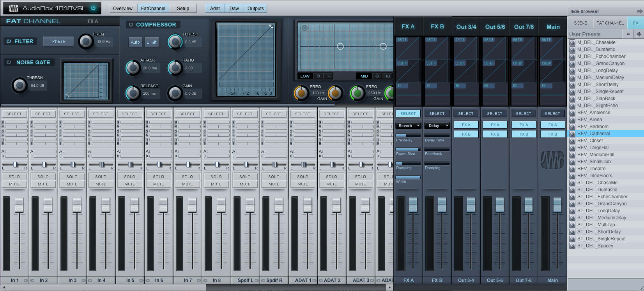This screenshot has height=291, width=644.
Task: Open the Delay type dropdown on FX B
Action: click(x=437, y=125)
